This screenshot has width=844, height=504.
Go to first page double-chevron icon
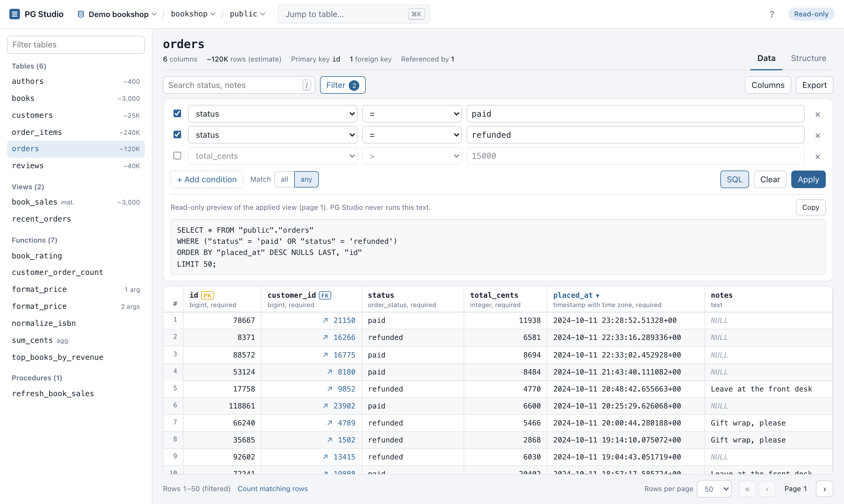pyautogui.click(x=747, y=489)
